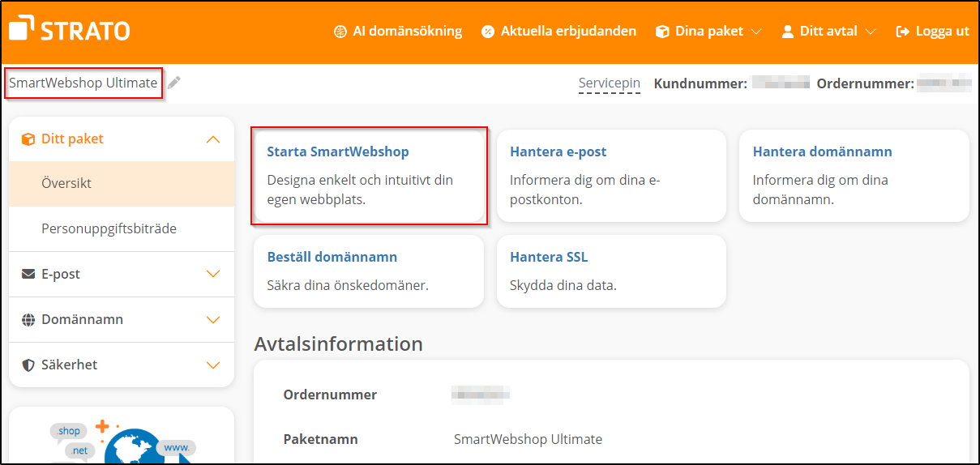Click the Säkerhet shield icon in sidebar
This screenshot has height=465, width=980.
pyautogui.click(x=28, y=365)
